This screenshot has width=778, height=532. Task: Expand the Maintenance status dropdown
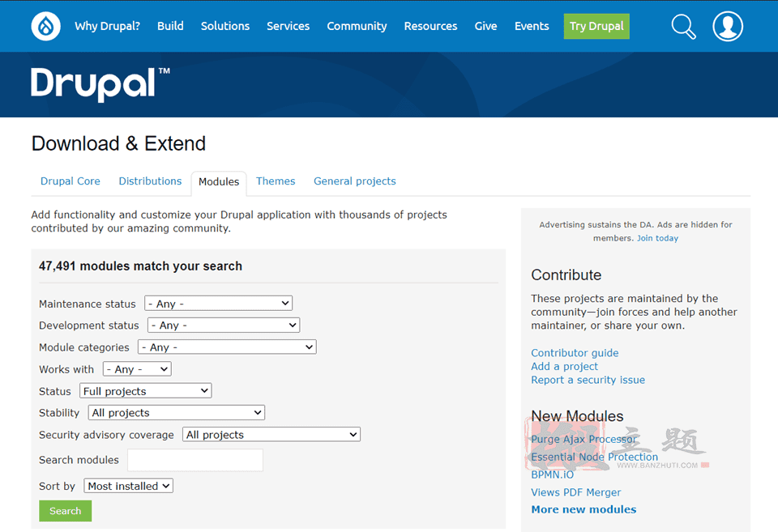218,304
